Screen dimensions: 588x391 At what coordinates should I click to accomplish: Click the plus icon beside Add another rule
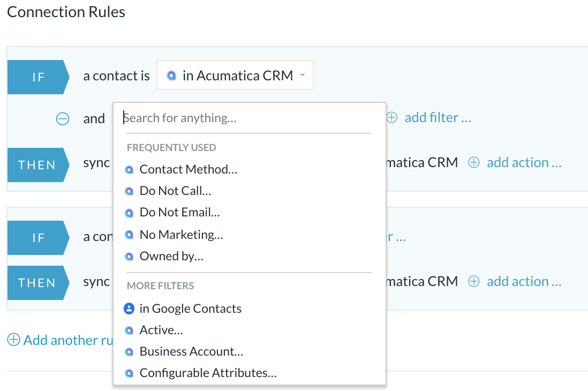pyautogui.click(x=14, y=340)
